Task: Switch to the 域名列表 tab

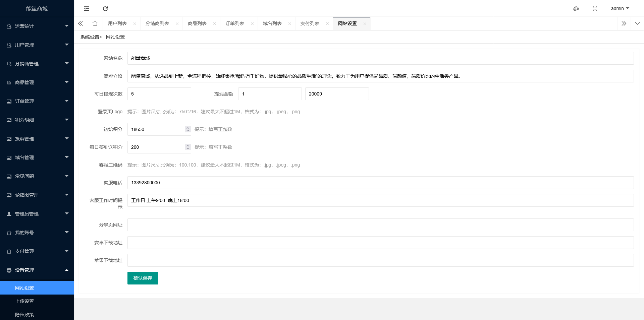Action: pyautogui.click(x=272, y=23)
